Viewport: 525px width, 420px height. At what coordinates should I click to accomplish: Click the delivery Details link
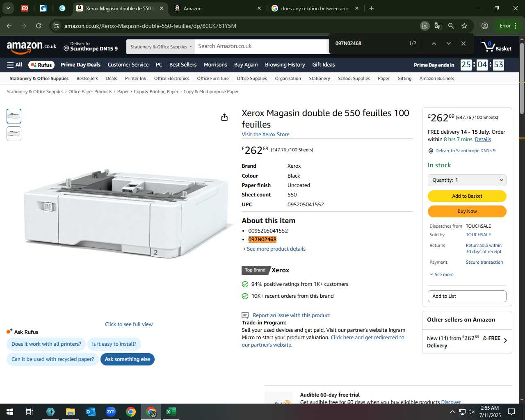483,139
